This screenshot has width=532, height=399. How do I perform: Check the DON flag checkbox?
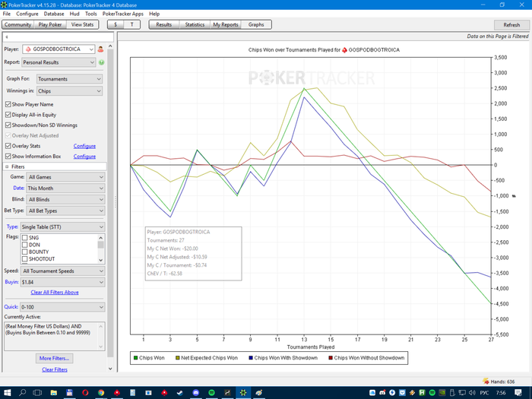[x=25, y=245]
